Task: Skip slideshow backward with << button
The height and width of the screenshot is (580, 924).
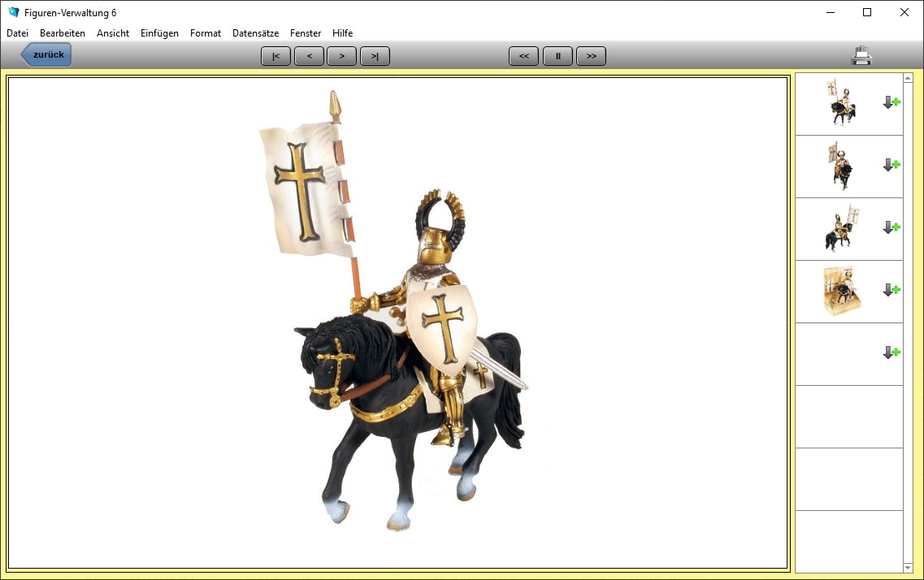Action: (x=524, y=56)
